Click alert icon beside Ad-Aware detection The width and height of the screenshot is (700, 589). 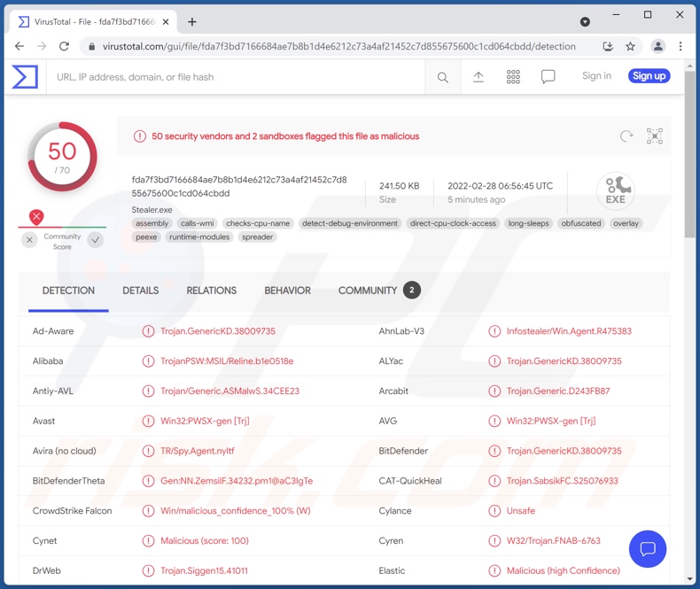pyautogui.click(x=148, y=331)
